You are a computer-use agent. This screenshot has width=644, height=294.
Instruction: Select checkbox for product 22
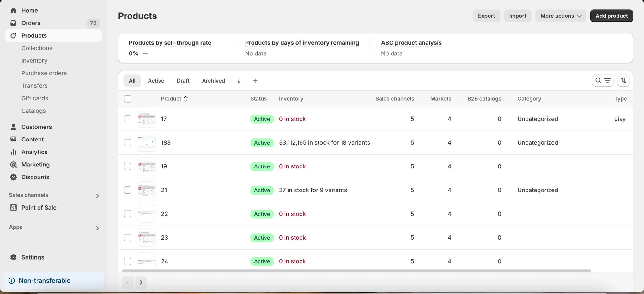tap(127, 214)
